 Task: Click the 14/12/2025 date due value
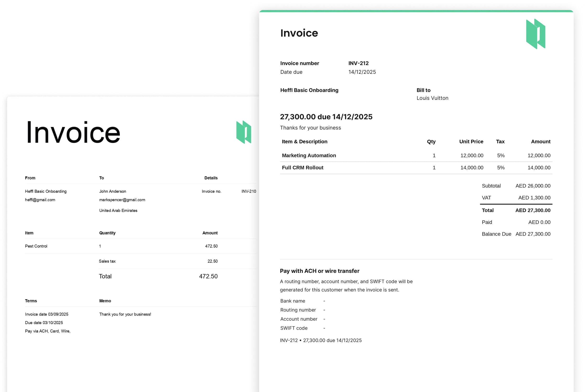(362, 72)
